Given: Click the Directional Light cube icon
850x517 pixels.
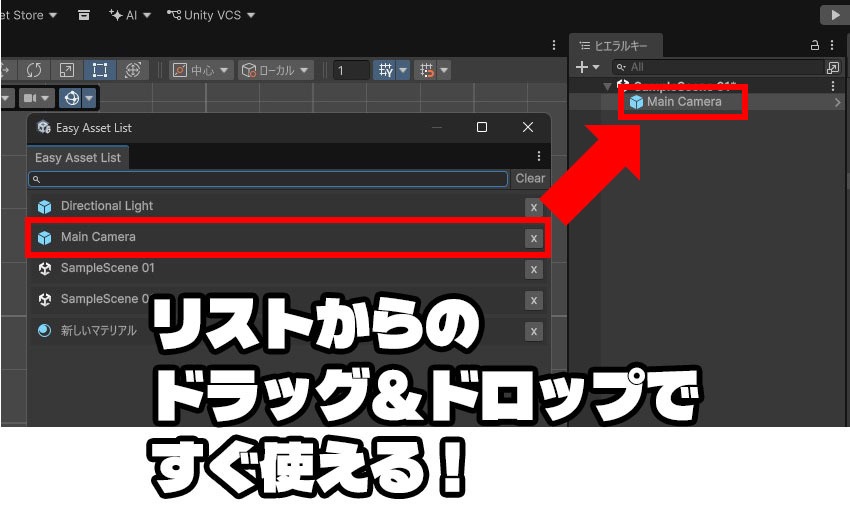Looking at the screenshot, I should pos(44,207).
